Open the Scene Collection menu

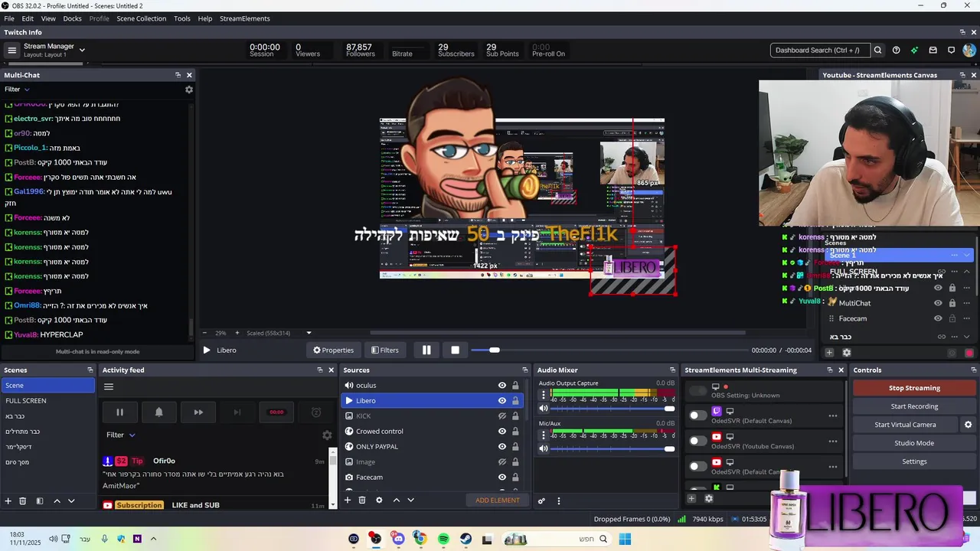point(141,18)
